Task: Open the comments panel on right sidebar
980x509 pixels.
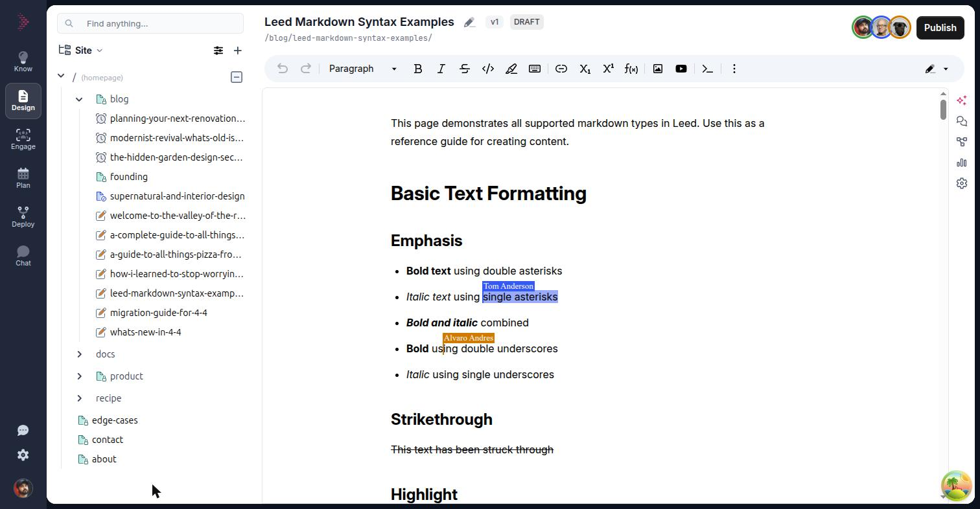Action: [x=962, y=121]
